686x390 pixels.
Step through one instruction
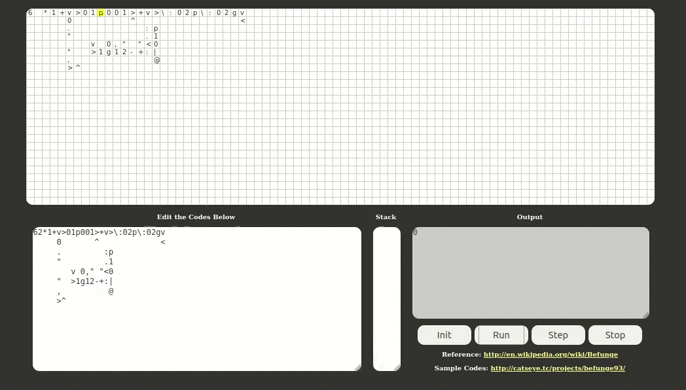point(558,335)
